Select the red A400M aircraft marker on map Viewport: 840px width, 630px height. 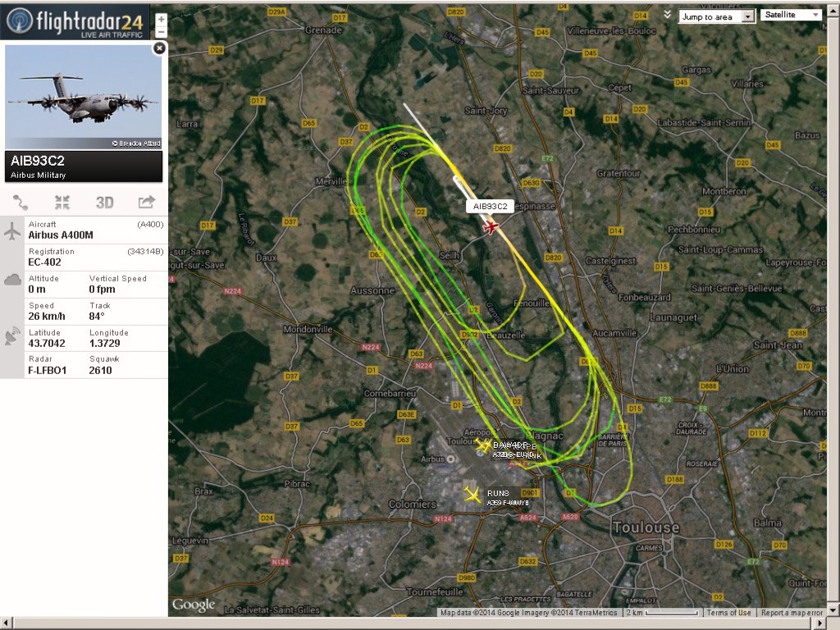[x=491, y=227]
